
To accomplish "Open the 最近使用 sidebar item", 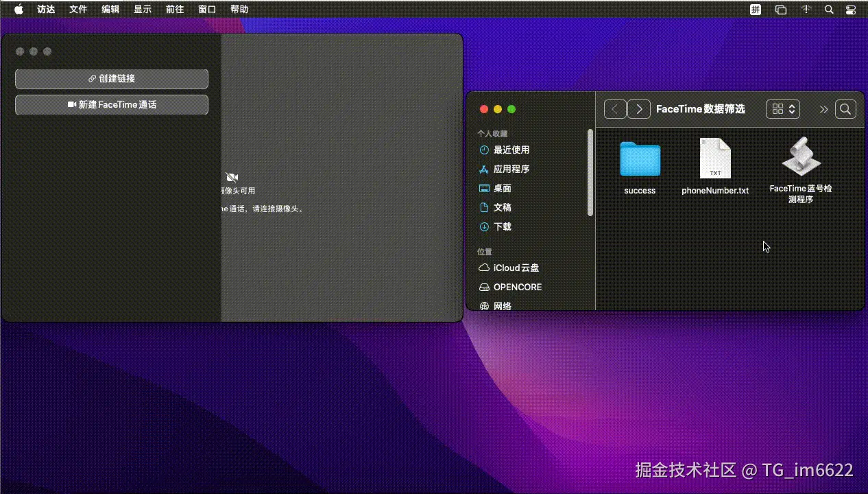I will pyautogui.click(x=511, y=150).
